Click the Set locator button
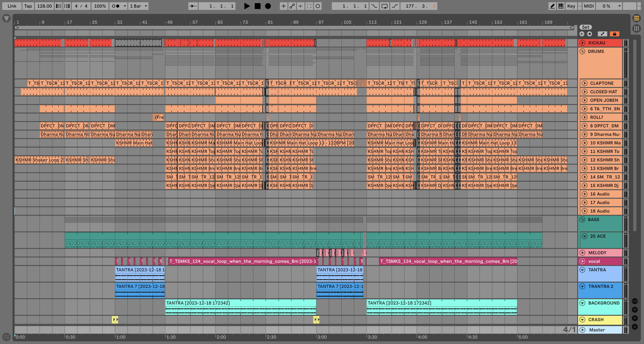Image resolution: width=644 pixels, height=344 pixels. pos(585,27)
